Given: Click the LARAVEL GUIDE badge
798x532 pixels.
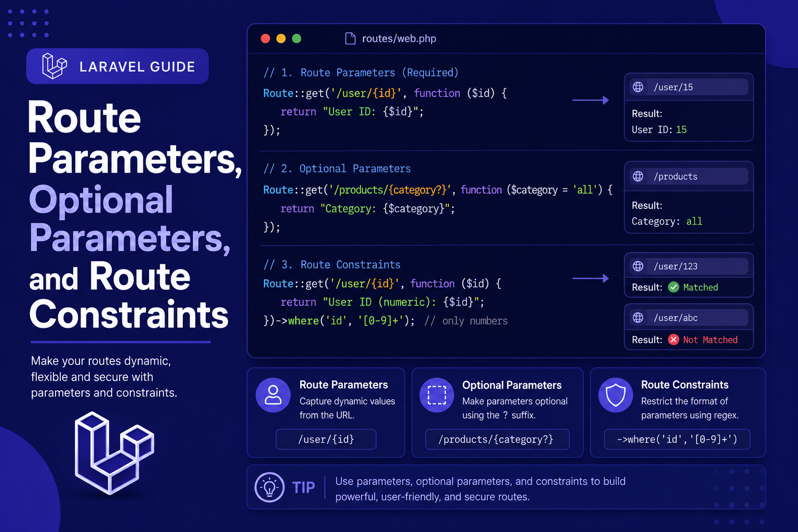Looking at the screenshot, I should [117, 66].
